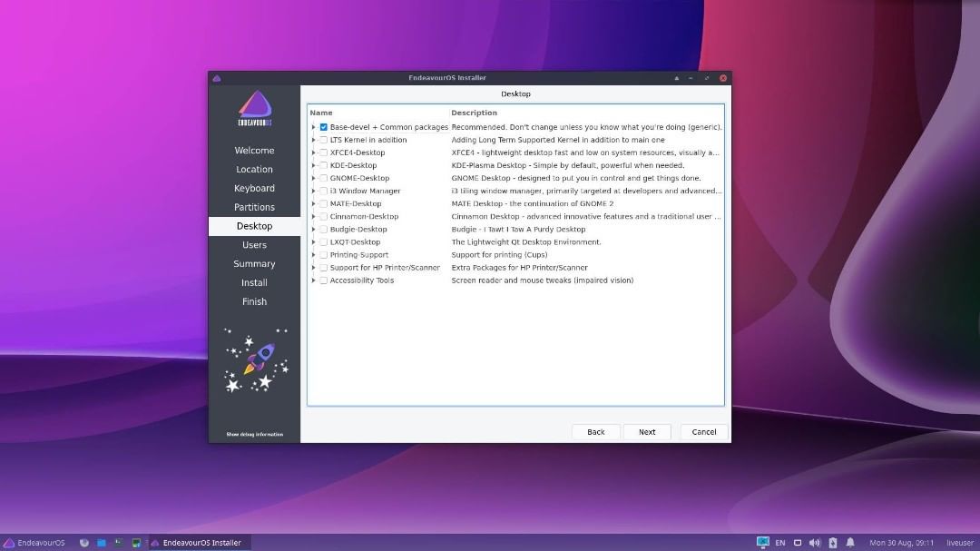Expand the GNOME-Desktop package group
Image resolution: width=980 pixels, height=551 pixels.
pyautogui.click(x=314, y=178)
